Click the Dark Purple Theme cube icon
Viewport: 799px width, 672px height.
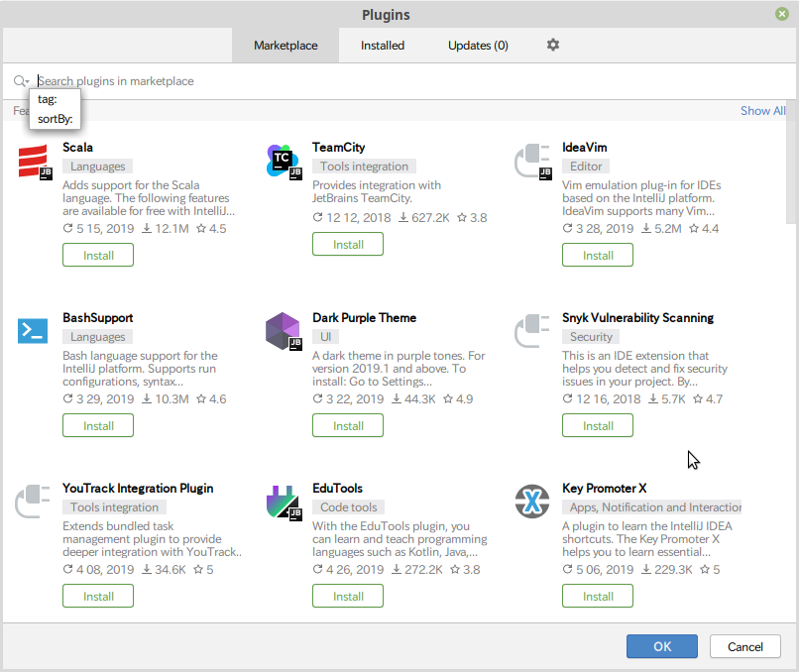(282, 331)
